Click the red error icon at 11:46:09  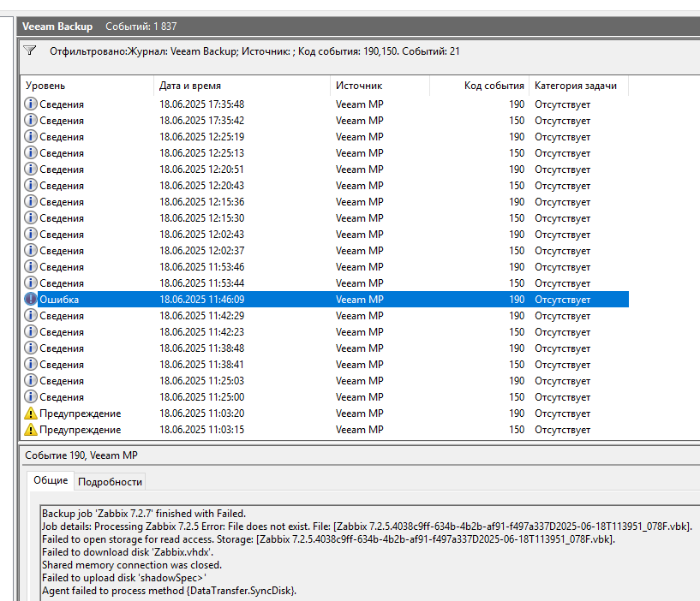pos(30,300)
